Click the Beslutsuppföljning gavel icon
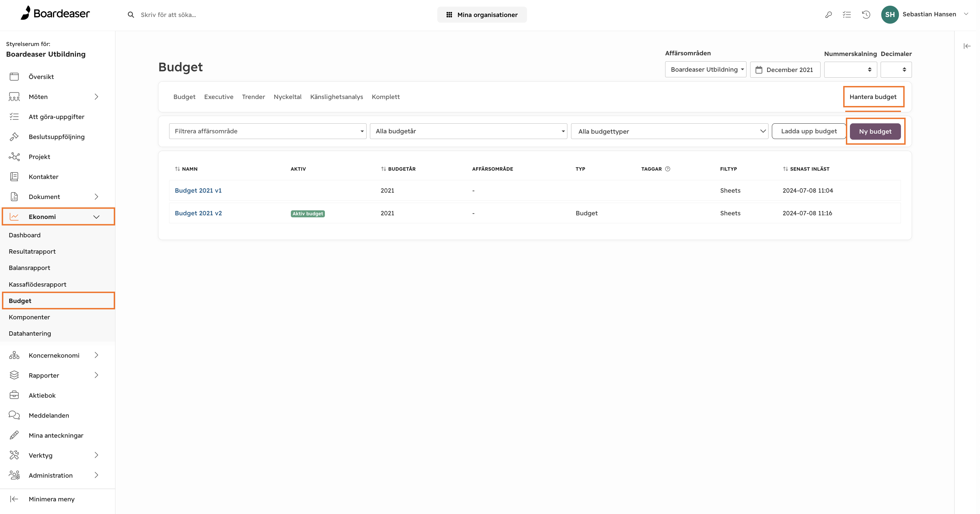 coord(14,136)
